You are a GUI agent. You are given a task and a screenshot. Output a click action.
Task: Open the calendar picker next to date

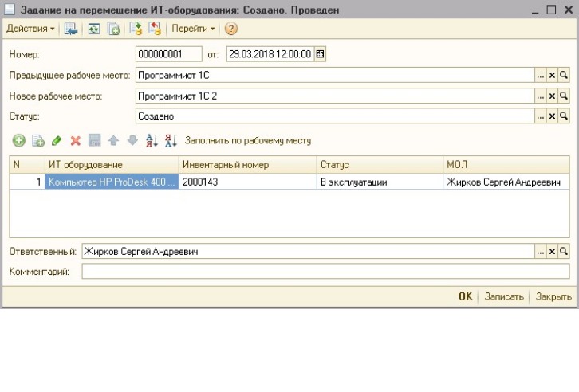pos(320,54)
